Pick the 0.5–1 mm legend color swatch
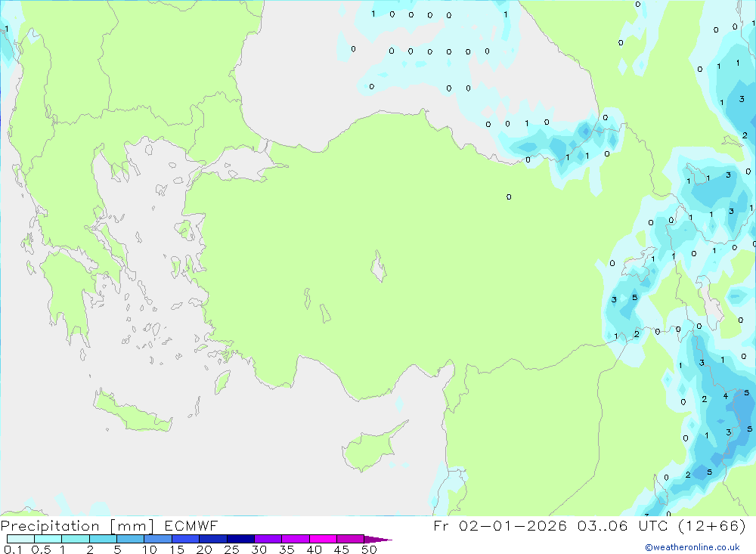The image size is (756, 554). 48,539
